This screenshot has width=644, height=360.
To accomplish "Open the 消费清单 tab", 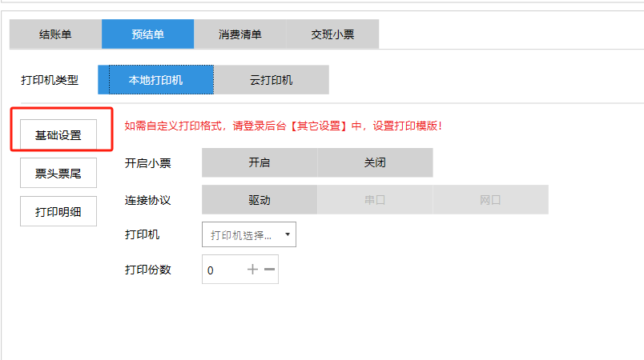I will click(239, 34).
